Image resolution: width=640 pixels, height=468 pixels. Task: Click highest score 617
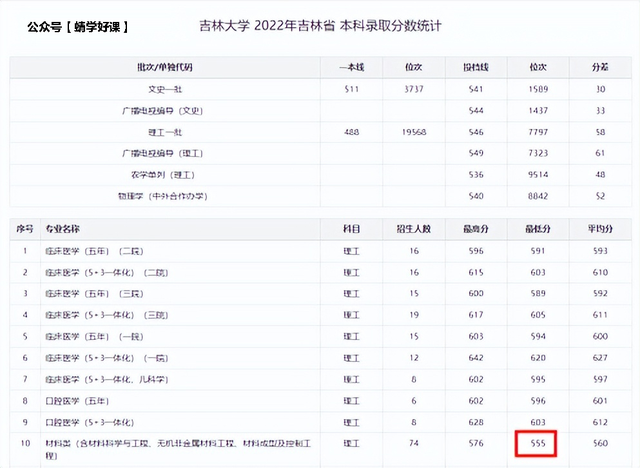point(476,315)
